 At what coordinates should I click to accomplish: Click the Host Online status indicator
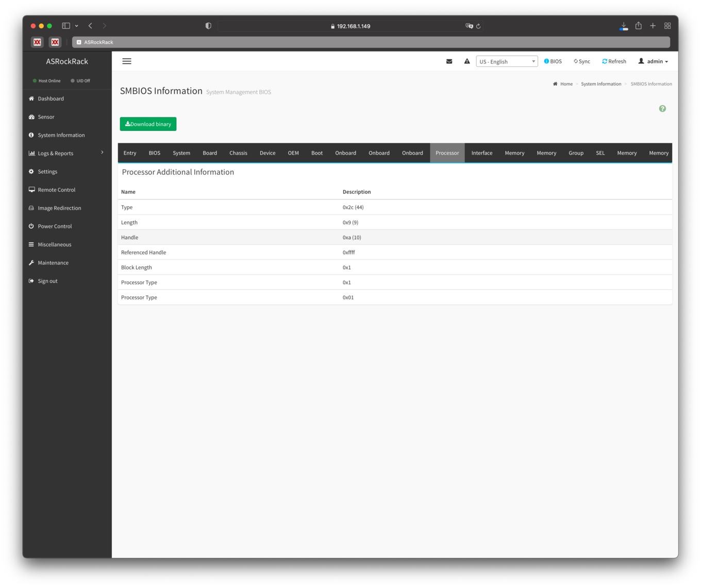click(46, 81)
